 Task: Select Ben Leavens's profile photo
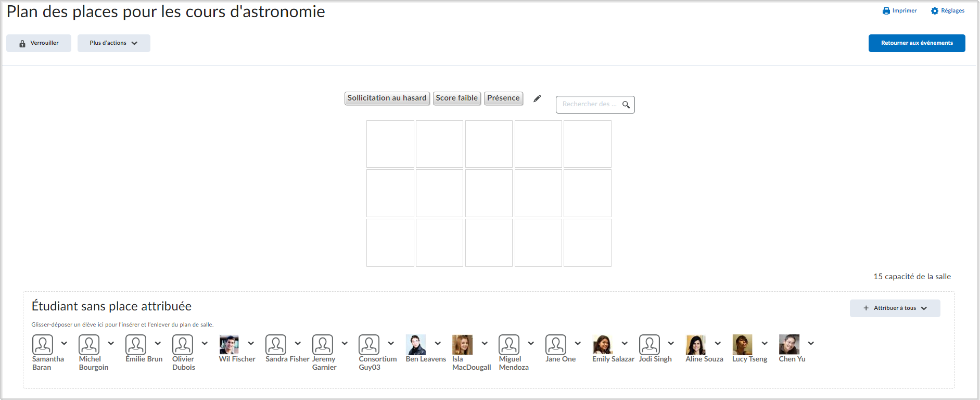(x=416, y=345)
